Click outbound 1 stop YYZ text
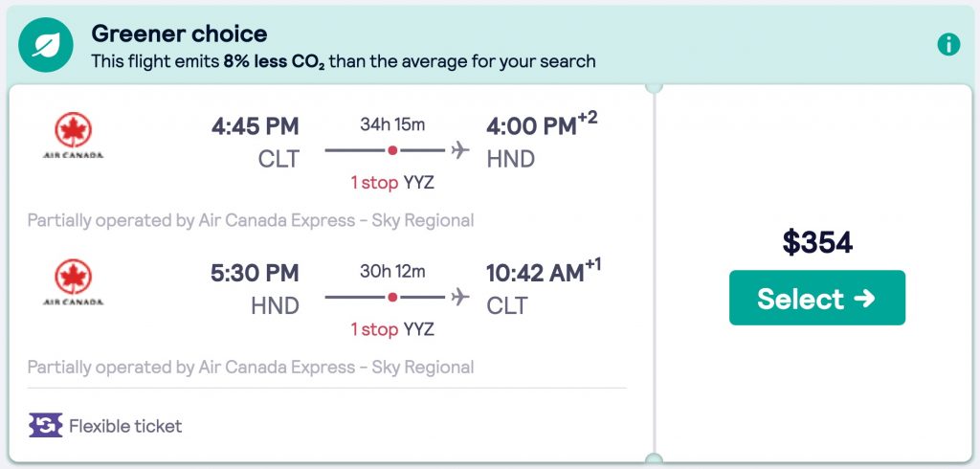Screen dimensions: 980x469 click(392, 182)
